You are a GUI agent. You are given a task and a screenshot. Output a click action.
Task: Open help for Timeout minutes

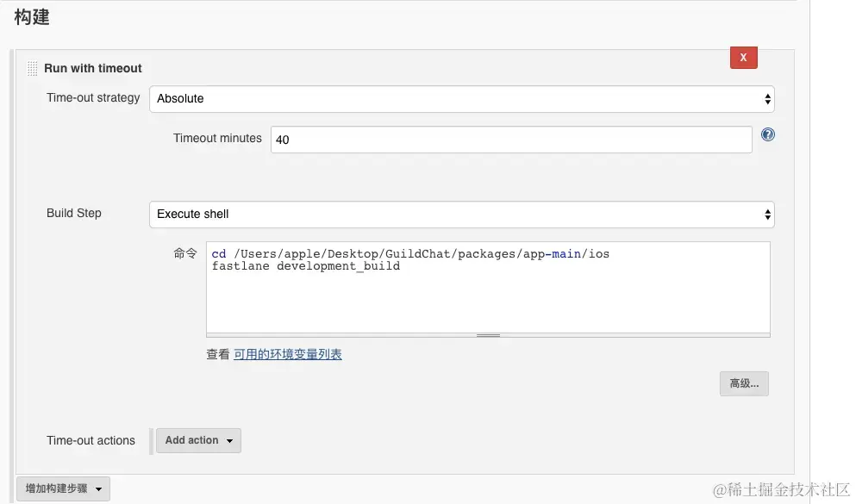coord(767,135)
